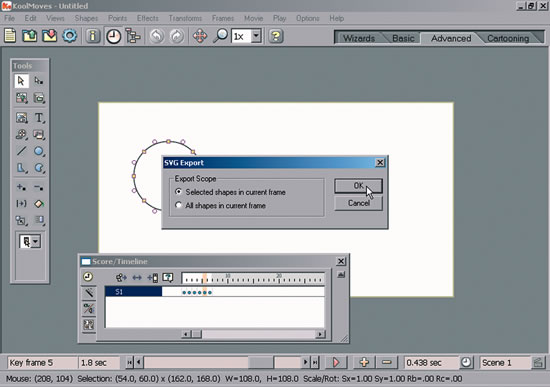Click the hierarchy tree toolbar icon
This screenshot has height=387, width=550.
(133, 36)
